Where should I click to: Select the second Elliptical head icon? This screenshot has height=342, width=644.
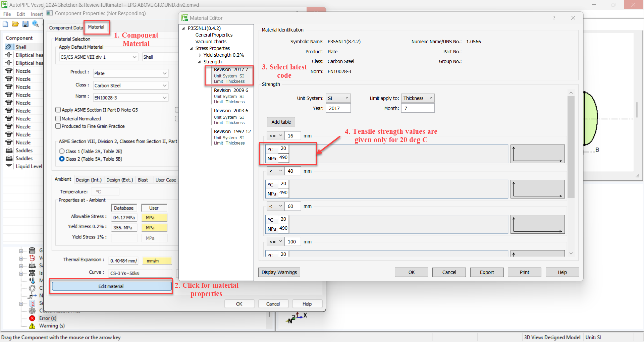[x=9, y=63]
